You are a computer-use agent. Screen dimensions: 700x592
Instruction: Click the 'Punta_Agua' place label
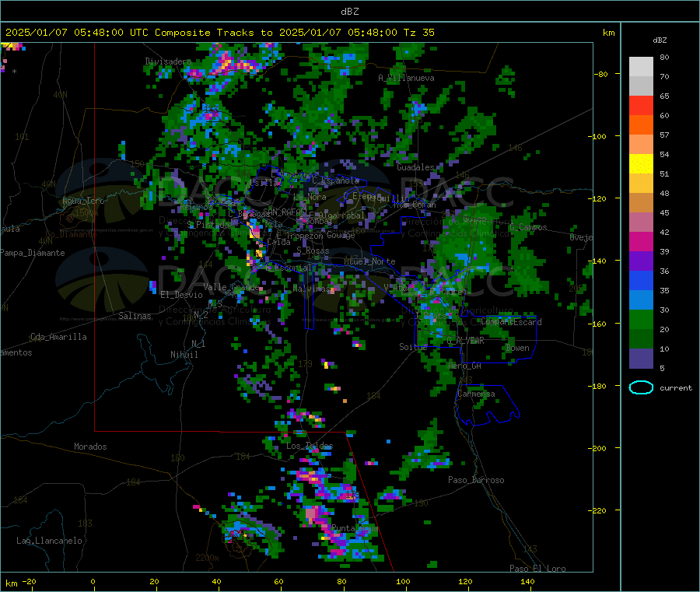(355, 528)
